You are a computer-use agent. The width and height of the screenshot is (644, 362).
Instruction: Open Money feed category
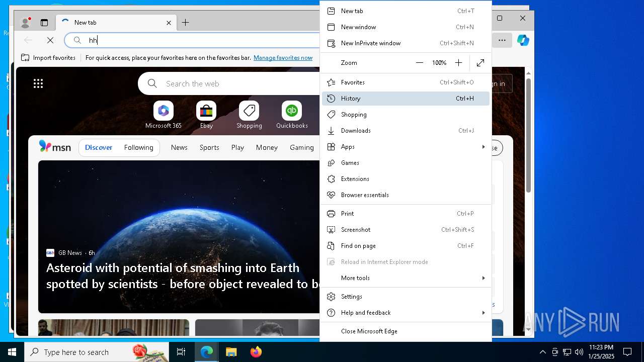click(267, 147)
